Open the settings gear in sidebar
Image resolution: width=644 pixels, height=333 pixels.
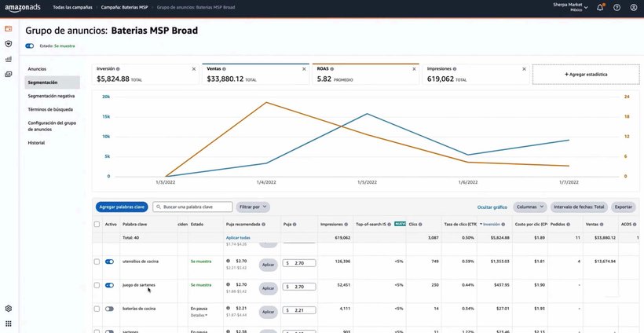8,309
